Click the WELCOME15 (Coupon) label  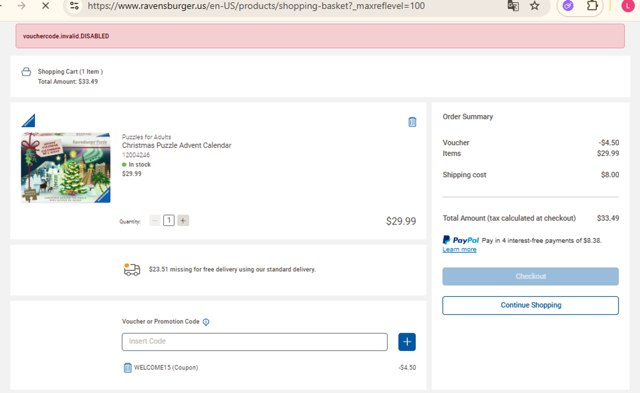tap(166, 367)
